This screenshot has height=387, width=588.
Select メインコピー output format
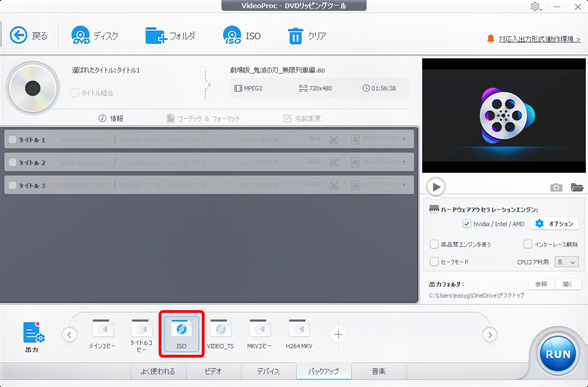click(103, 334)
